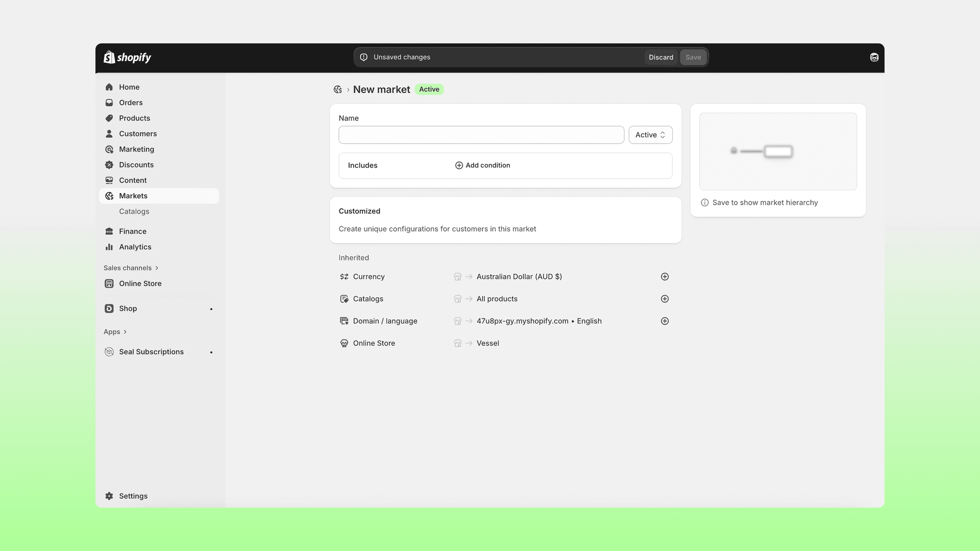The image size is (980, 551).
Task: Open Seal Subscriptions app in sidebar
Action: click(x=151, y=352)
